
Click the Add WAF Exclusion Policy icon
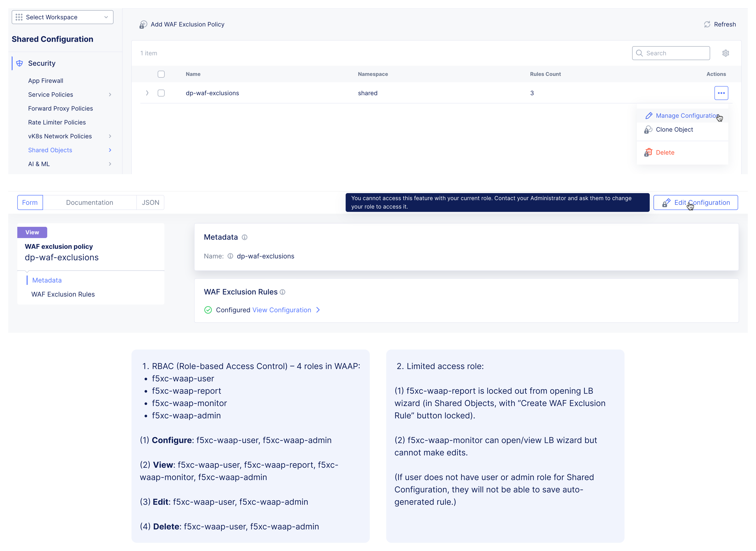click(x=143, y=25)
